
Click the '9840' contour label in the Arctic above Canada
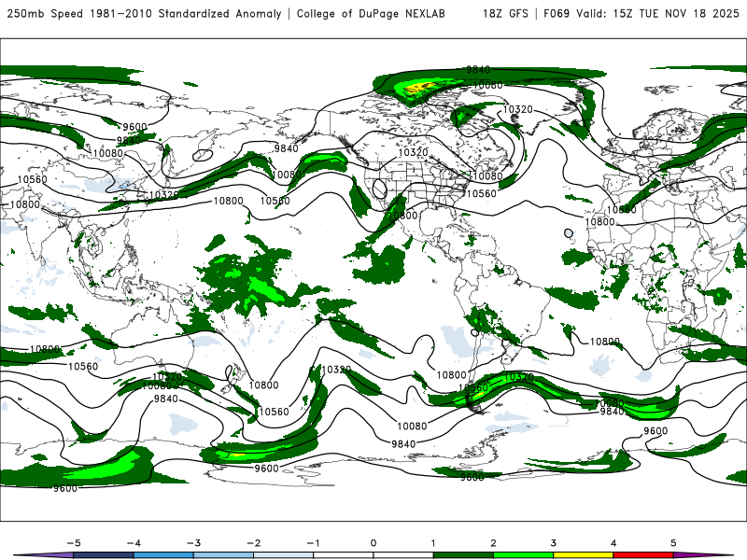click(478, 69)
